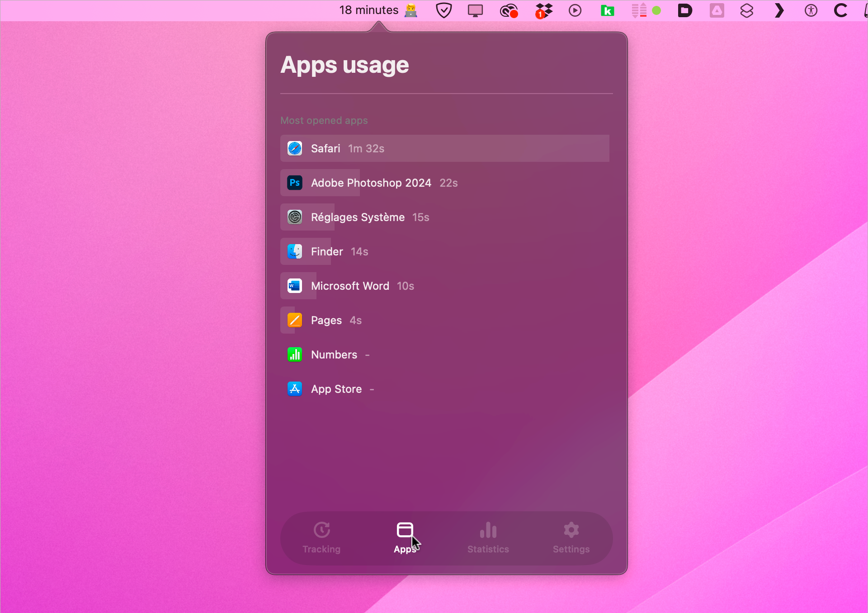Viewport: 868px width, 613px height.
Task: Click the App Store icon
Action: pyautogui.click(x=295, y=389)
